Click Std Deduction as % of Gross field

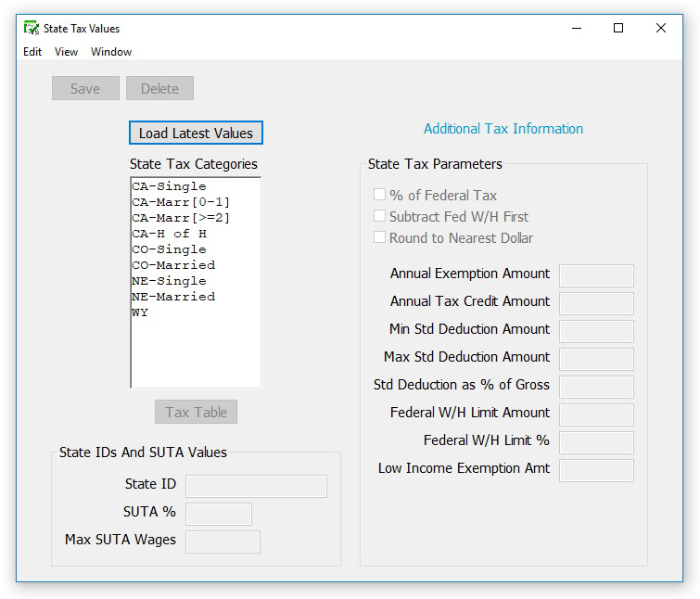[596, 387]
